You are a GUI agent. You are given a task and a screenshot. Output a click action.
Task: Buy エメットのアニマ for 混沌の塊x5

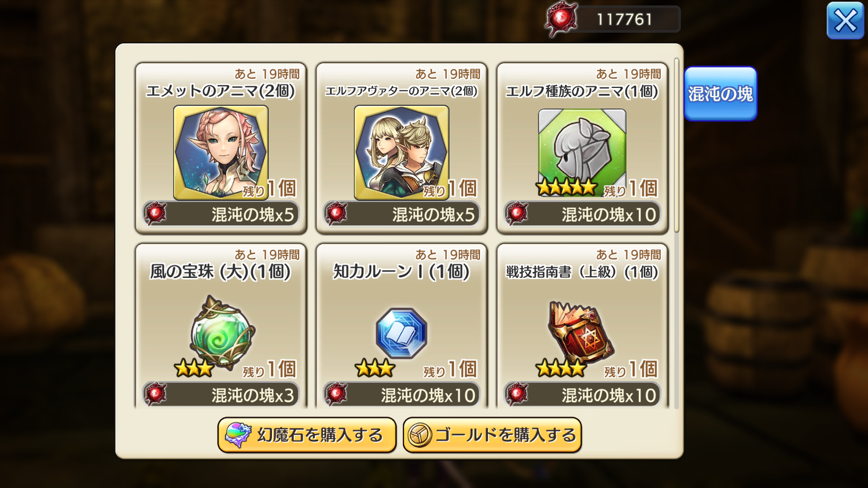click(x=221, y=214)
